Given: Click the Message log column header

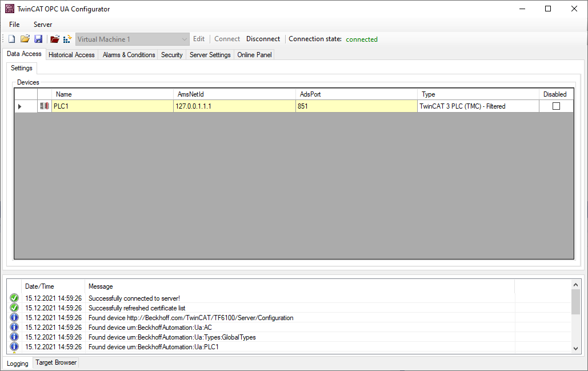Looking at the screenshot, I should (x=299, y=286).
